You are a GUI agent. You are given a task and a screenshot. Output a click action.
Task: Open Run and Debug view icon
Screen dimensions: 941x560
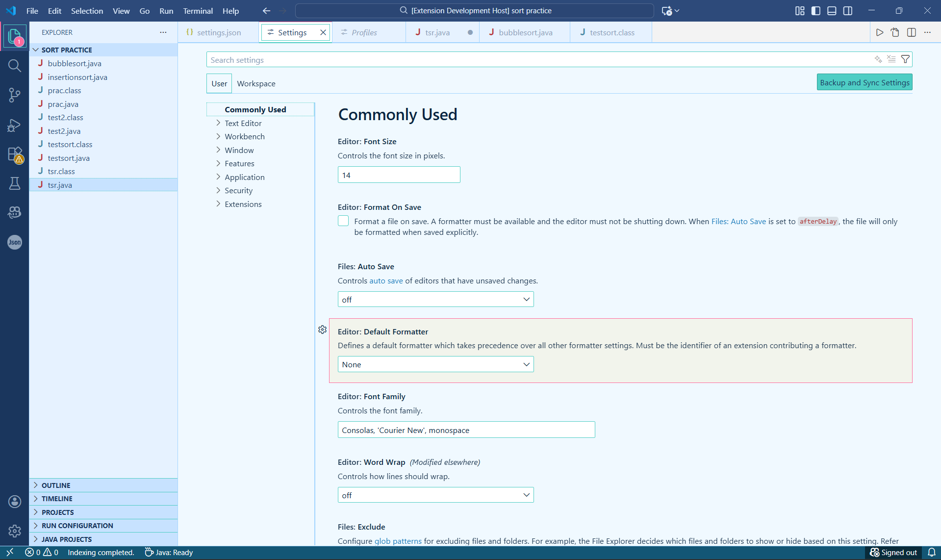(x=15, y=125)
